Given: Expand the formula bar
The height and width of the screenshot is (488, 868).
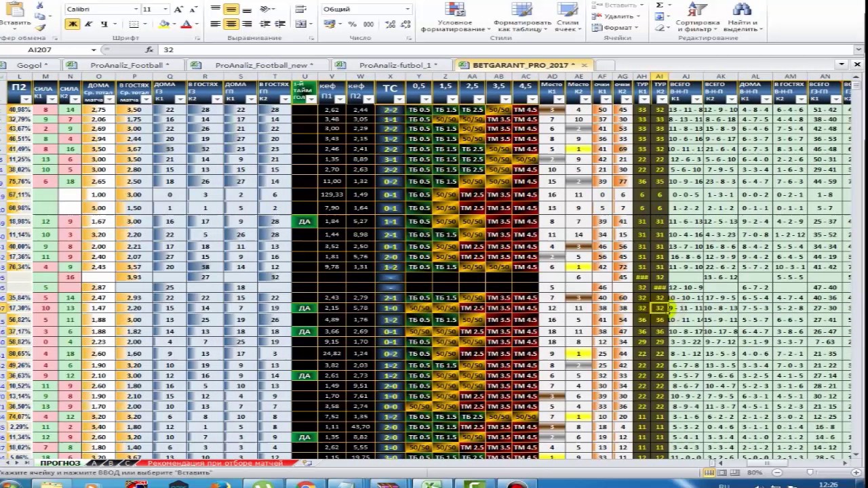Looking at the screenshot, I should tap(857, 50).
